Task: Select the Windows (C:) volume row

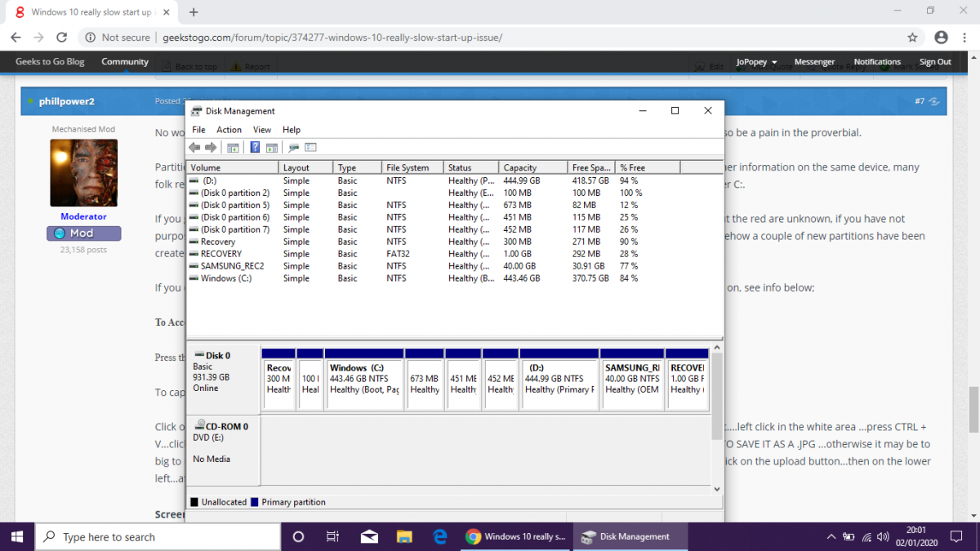Action: click(454, 278)
